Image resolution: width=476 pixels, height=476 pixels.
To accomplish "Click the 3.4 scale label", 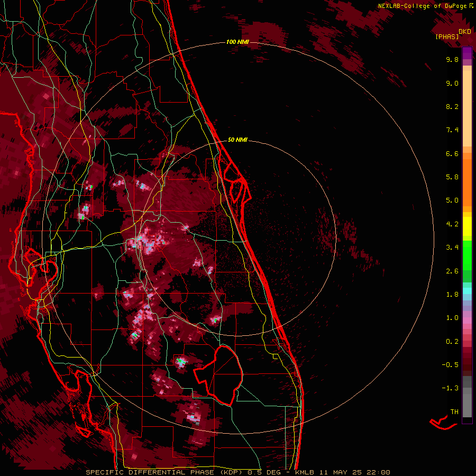I will [x=452, y=248].
